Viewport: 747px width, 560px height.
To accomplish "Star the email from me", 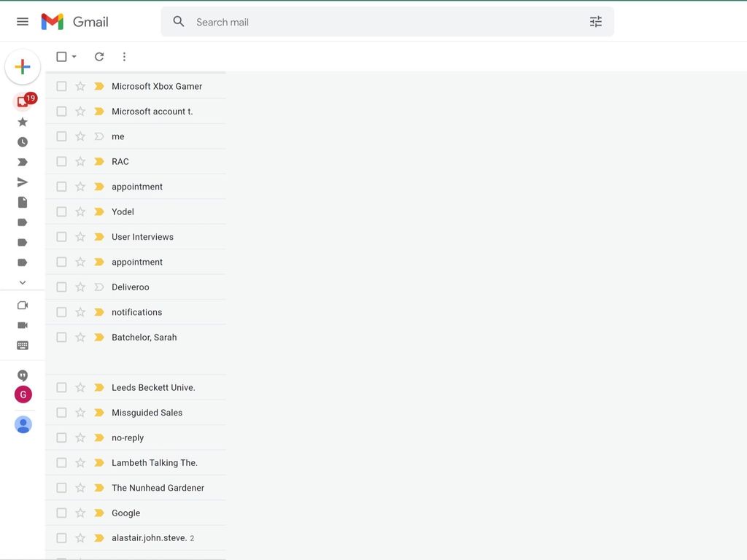I will (x=80, y=136).
